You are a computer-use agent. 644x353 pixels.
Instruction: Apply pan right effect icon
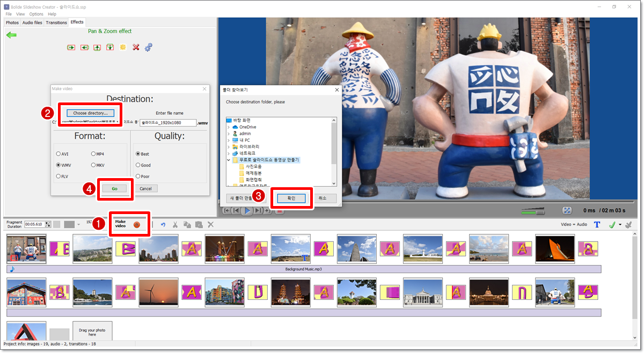click(71, 47)
